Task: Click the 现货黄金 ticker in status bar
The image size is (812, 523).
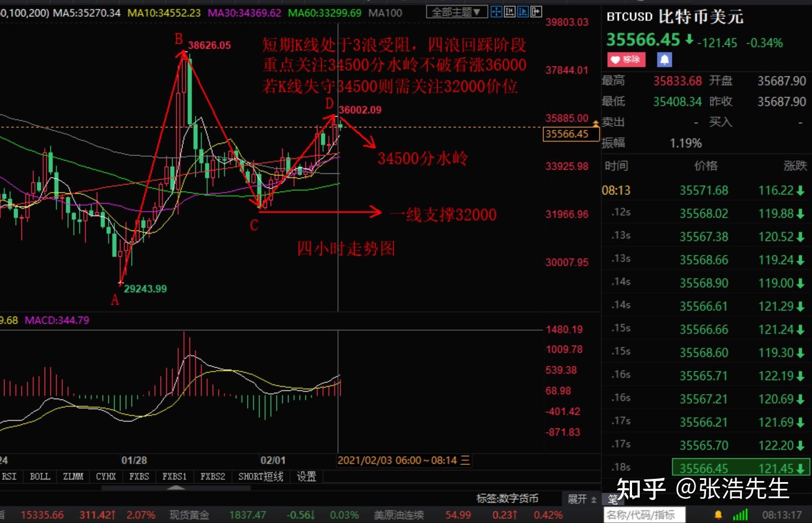Action: pos(189,515)
